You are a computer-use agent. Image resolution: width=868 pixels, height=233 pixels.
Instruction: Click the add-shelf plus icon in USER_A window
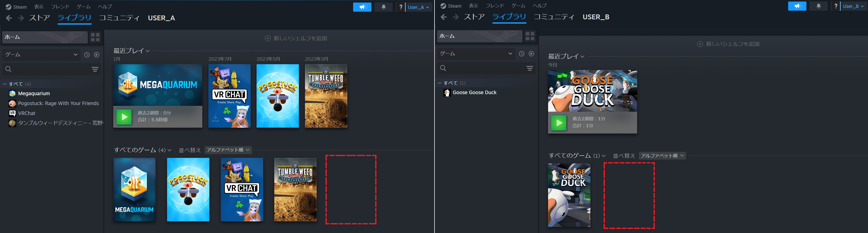point(267,38)
